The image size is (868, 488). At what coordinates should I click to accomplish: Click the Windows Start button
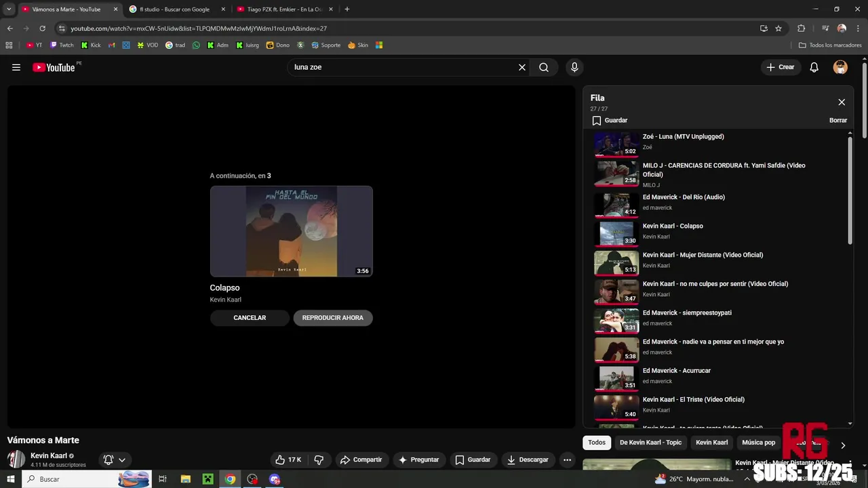(10, 479)
